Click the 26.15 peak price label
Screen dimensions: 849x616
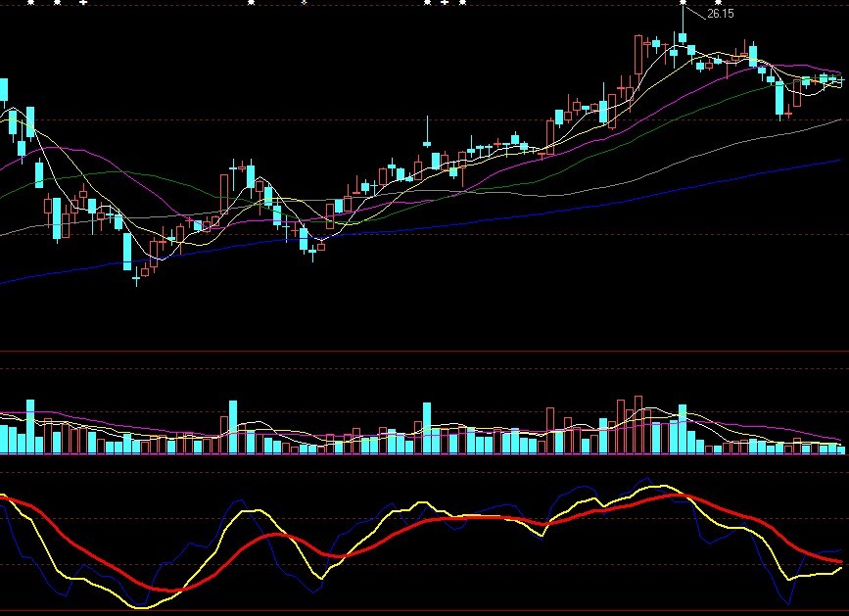(721, 14)
